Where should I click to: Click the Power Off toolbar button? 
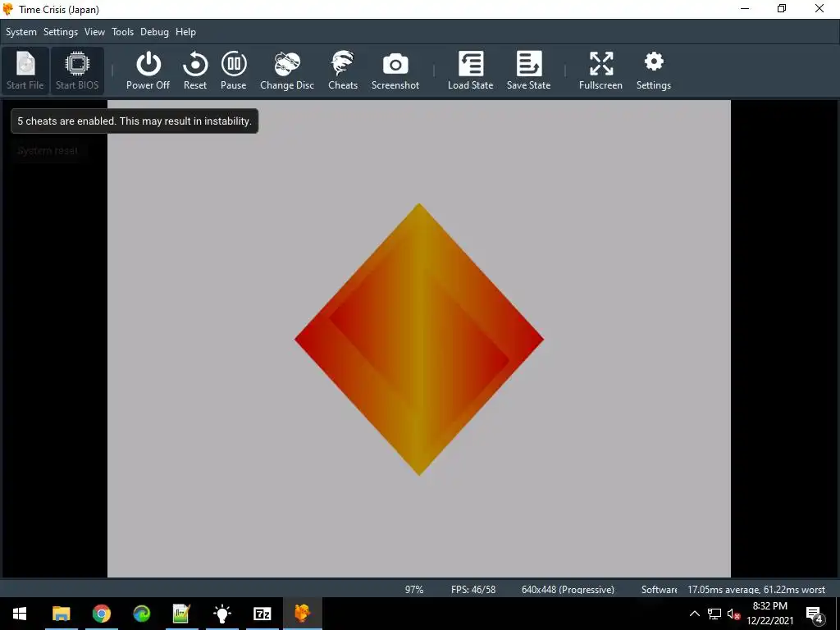[148, 71]
